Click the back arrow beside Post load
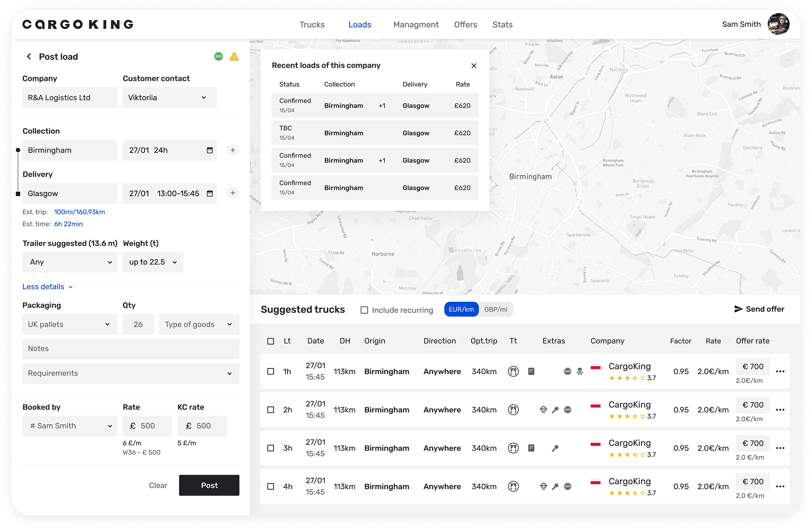This screenshot has height=529, width=812. [x=29, y=57]
